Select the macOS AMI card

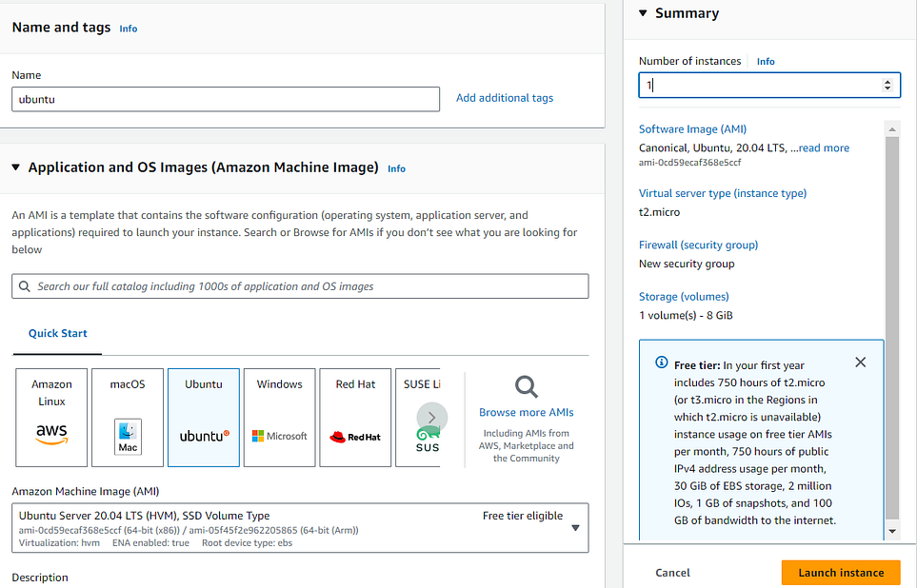(128, 418)
